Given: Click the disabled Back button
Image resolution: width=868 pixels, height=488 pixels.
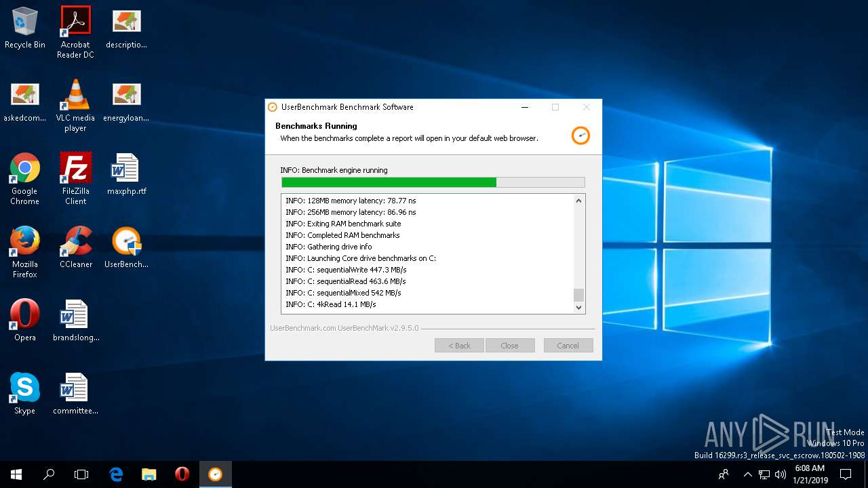Looking at the screenshot, I should [x=459, y=346].
